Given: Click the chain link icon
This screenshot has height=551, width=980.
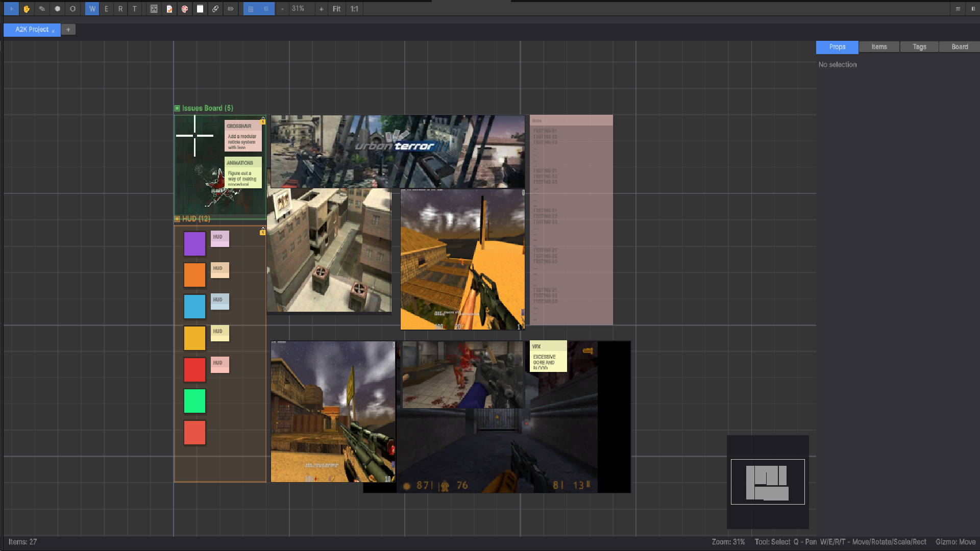Looking at the screenshot, I should [x=215, y=9].
